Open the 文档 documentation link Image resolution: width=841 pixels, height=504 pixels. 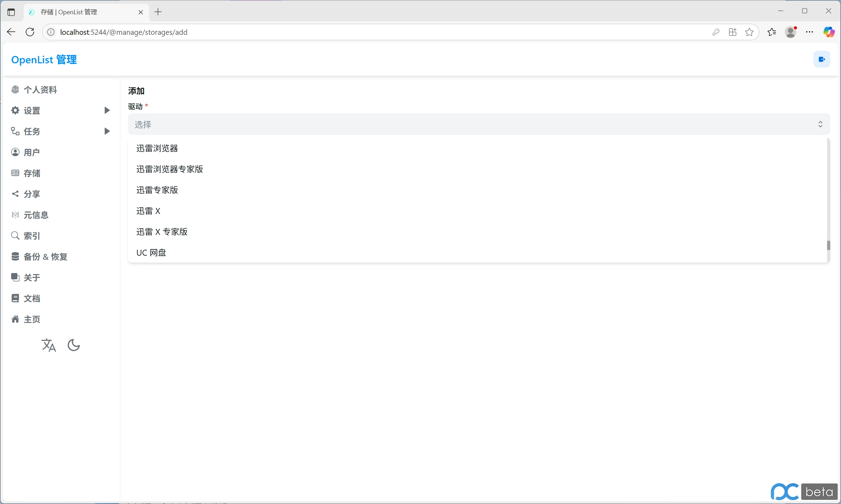(32, 298)
